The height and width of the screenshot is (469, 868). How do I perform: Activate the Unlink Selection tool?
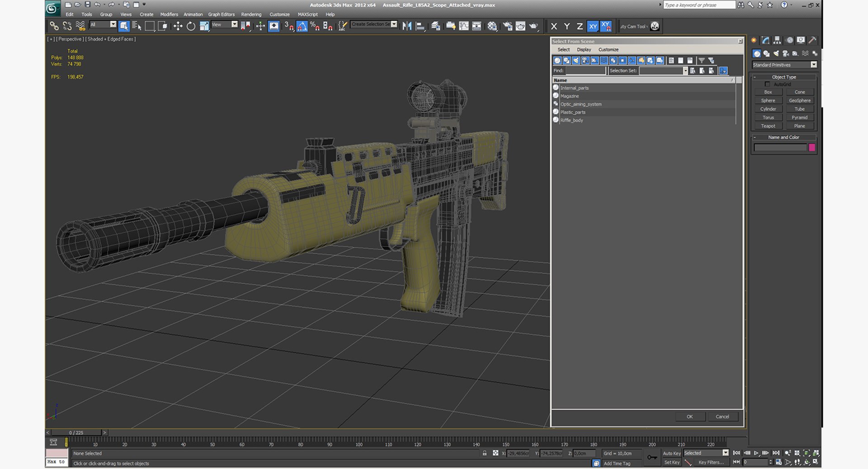67,26
